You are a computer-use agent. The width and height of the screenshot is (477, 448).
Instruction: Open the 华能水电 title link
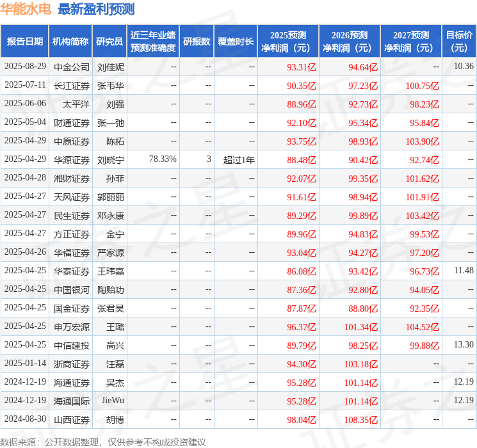pos(26,9)
